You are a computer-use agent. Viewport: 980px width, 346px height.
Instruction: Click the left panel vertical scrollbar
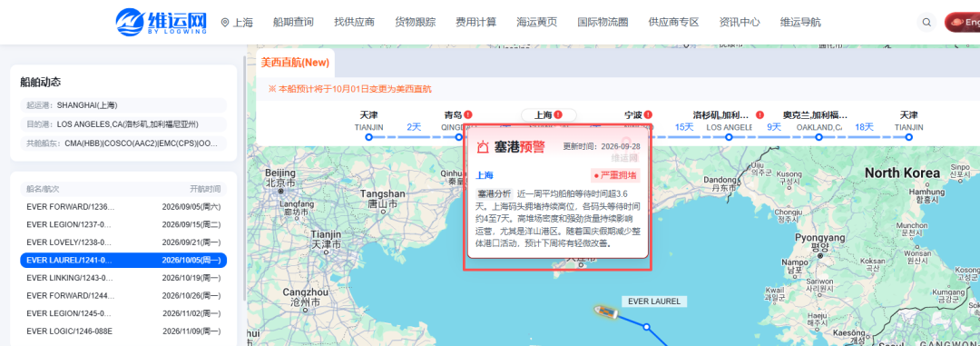click(244, 178)
